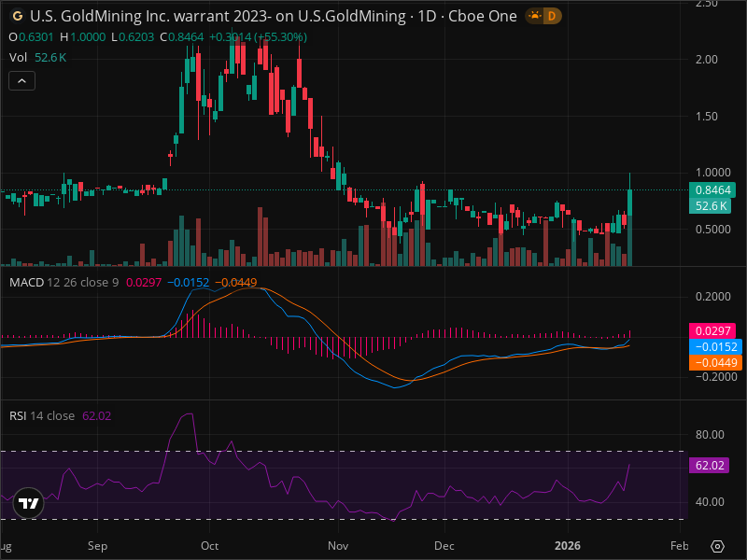Click the Oct label on time axis
Viewport: 747px width, 560px height.
coord(209,546)
